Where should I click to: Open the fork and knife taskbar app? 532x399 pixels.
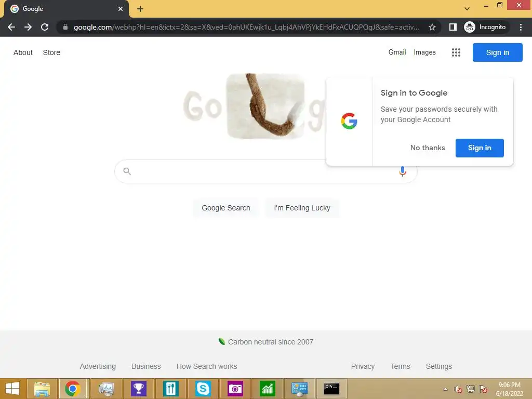point(170,389)
